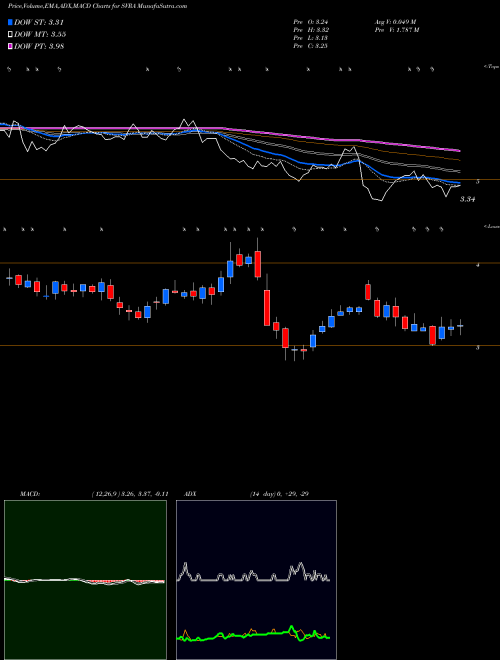Click the white DOW MT color swatch

[x=11, y=35]
